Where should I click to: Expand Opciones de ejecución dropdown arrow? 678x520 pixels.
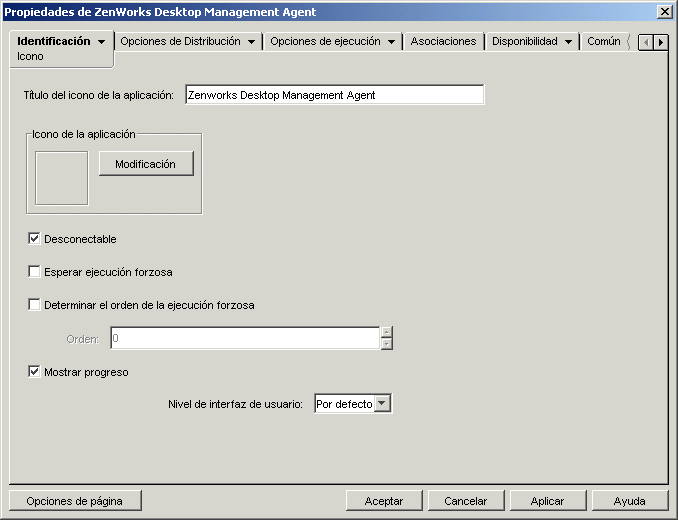point(391,42)
